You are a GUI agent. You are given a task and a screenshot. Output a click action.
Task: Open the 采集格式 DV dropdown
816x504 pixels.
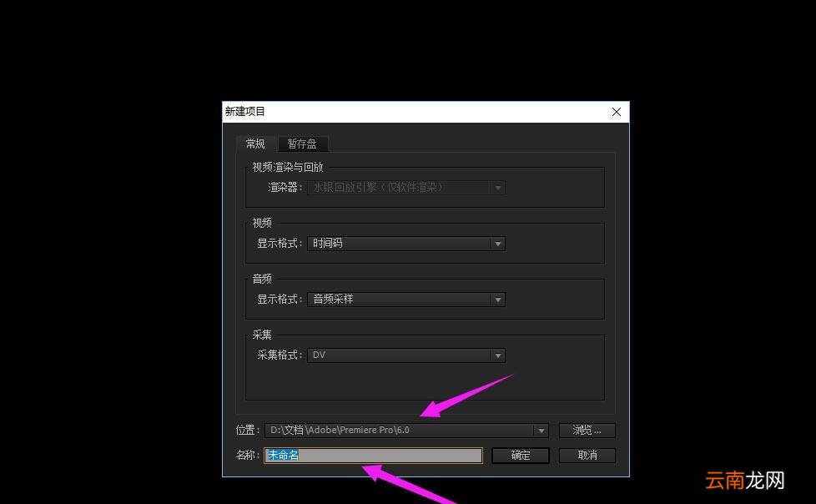point(406,355)
